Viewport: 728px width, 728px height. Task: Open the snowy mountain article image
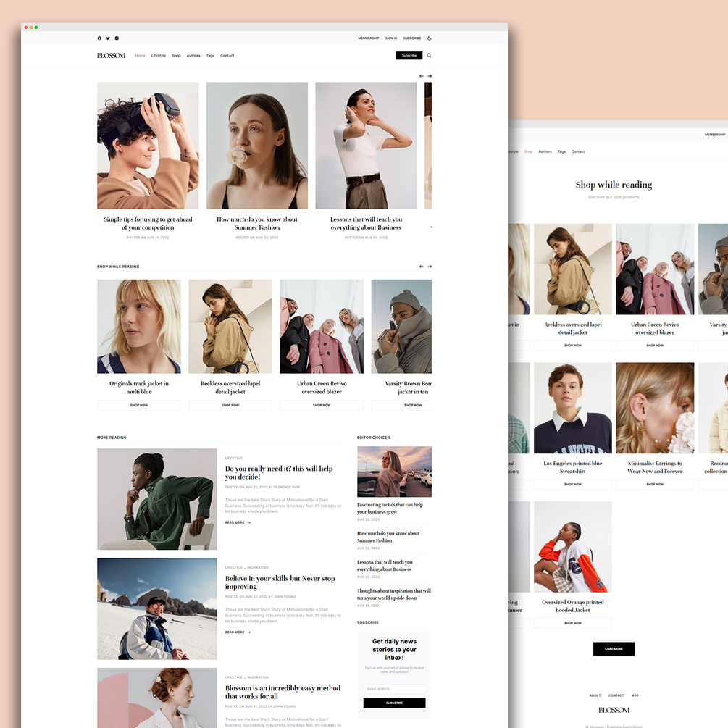tap(157, 608)
